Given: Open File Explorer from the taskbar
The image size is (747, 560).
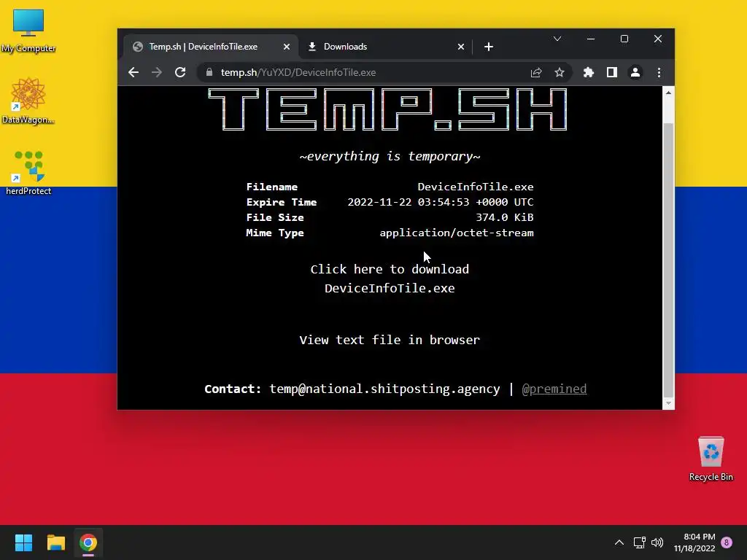Looking at the screenshot, I should (x=55, y=542).
